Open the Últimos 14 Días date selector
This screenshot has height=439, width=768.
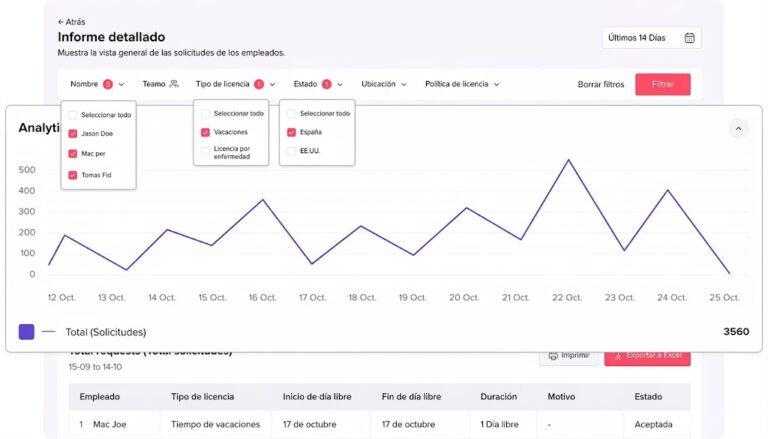tap(651, 38)
